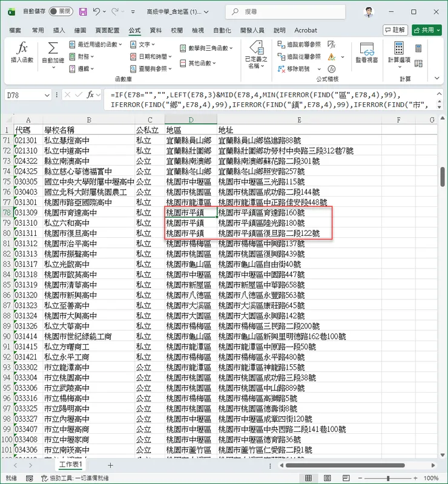Open the Logical 邏輯 functions dropdown
The height and width of the screenshot is (484, 448).
tap(82, 68)
